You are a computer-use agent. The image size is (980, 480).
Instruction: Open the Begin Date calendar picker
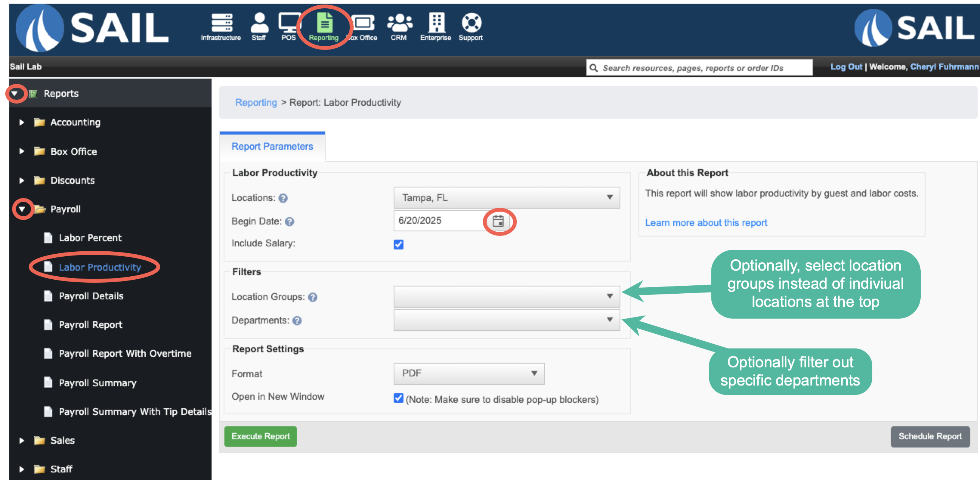(498, 221)
